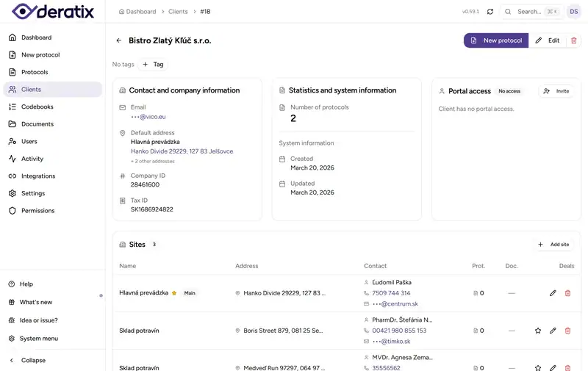Click the New protocol button

(x=495, y=40)
